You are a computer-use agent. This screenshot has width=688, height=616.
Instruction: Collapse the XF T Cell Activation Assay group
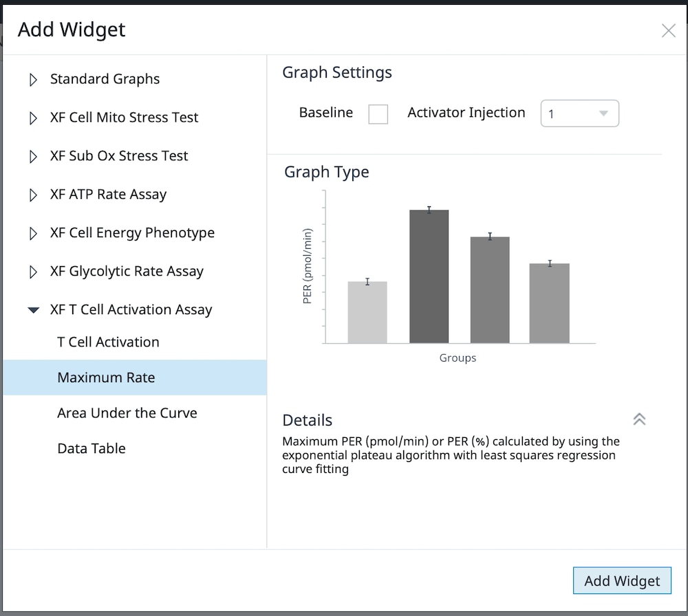(x=33, y=311)
